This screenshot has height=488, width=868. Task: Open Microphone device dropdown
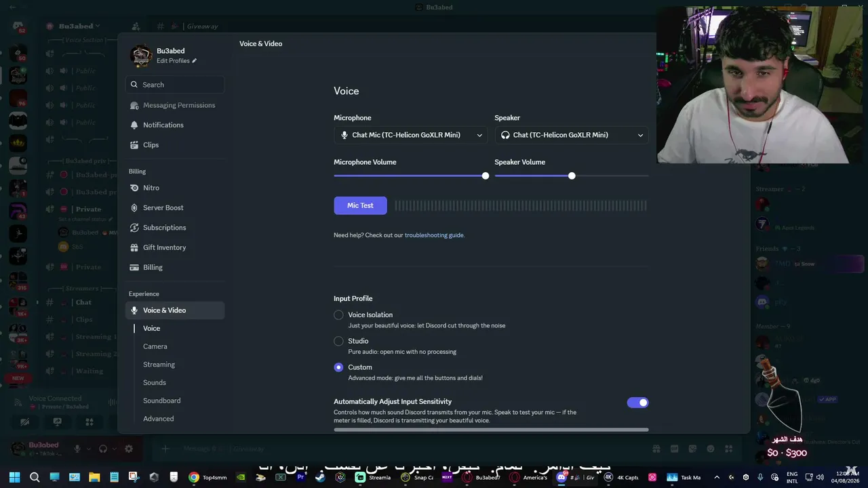click(411, 135)
